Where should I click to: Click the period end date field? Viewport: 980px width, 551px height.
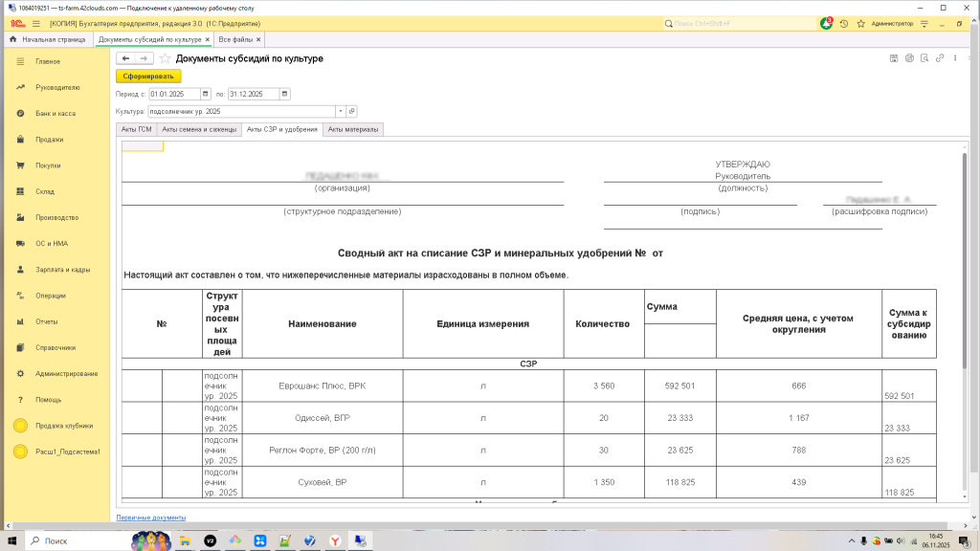coord(253,94)
